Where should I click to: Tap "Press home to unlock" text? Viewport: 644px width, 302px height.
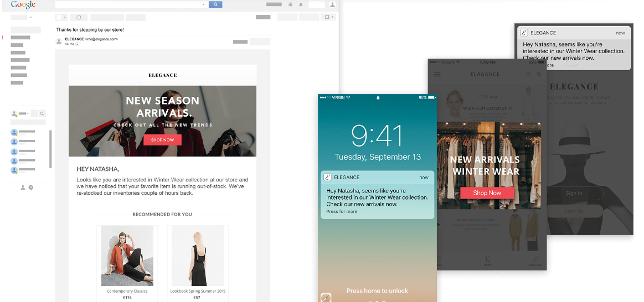377,291
